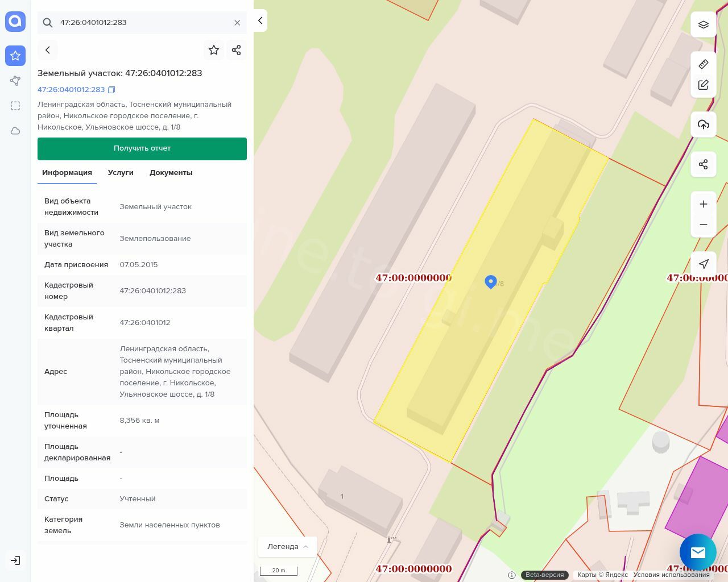728x582 pixels.
Task: Expand the Легенда legend panel
Action: 287,547
